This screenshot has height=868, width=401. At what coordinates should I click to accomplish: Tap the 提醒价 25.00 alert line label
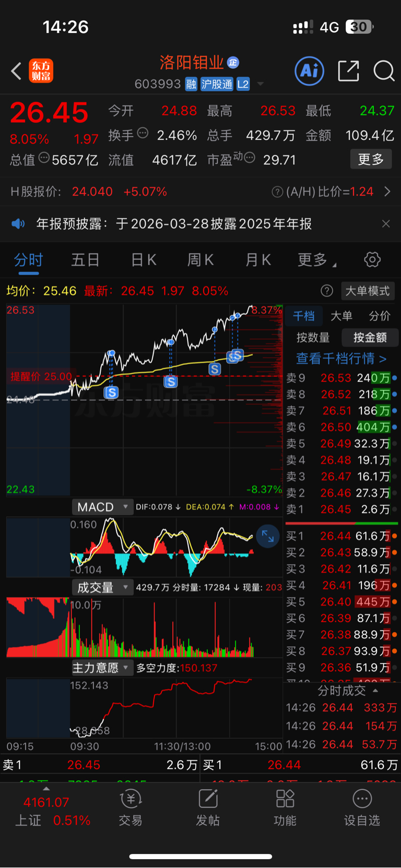(41, 376)
